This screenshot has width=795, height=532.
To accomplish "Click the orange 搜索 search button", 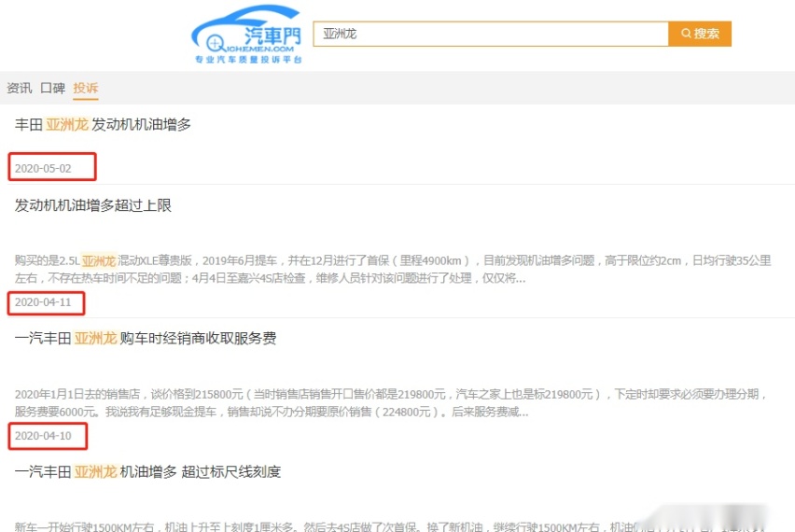I will pos(700,34).
